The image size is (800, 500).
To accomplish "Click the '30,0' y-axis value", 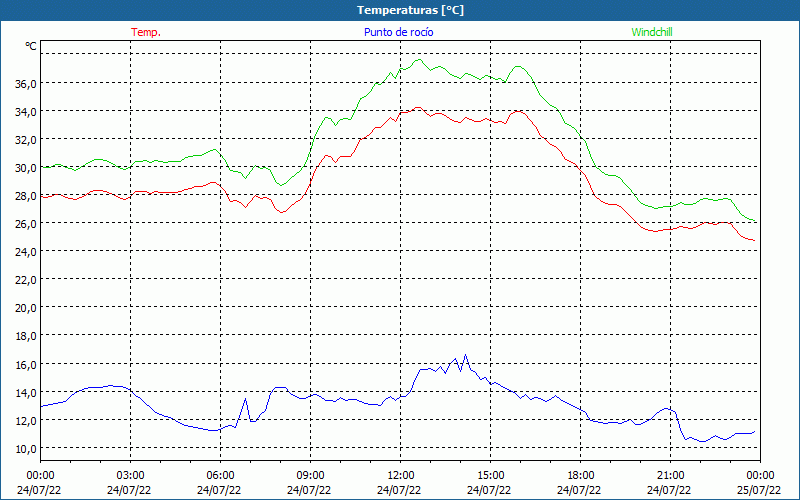I will click(26, 168).
